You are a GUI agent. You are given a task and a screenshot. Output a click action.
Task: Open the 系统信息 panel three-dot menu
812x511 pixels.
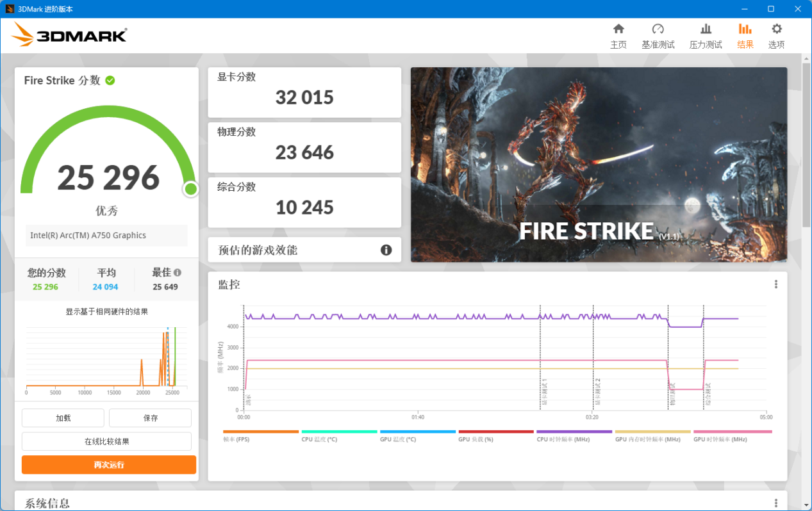775,503
